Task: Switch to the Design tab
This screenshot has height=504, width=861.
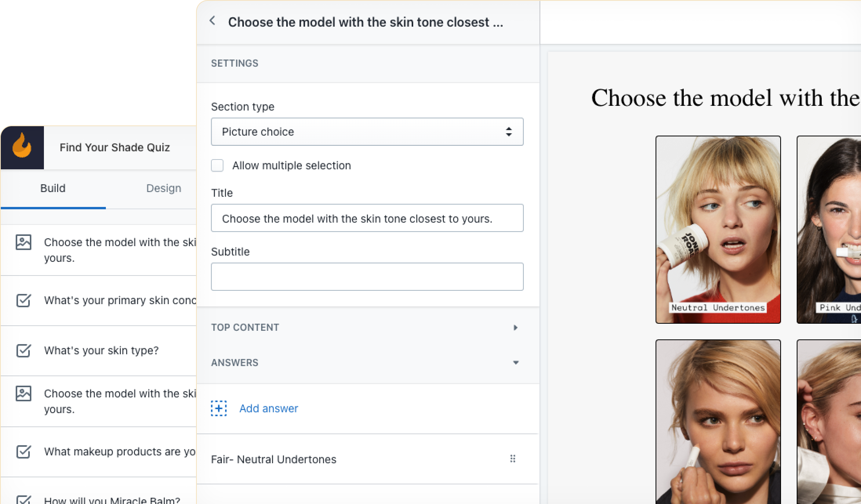Action: coord(163,188)
